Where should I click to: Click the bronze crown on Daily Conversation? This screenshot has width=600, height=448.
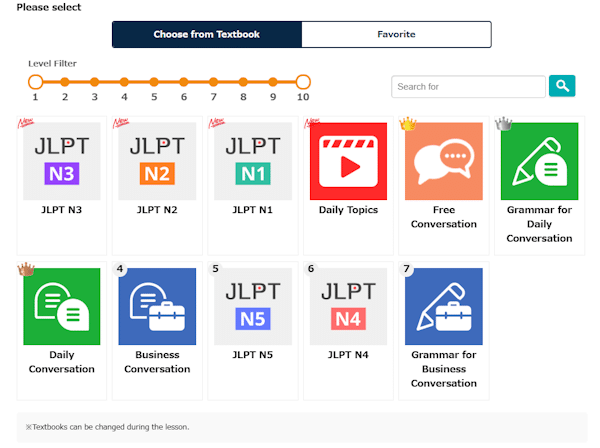[26, 269]
